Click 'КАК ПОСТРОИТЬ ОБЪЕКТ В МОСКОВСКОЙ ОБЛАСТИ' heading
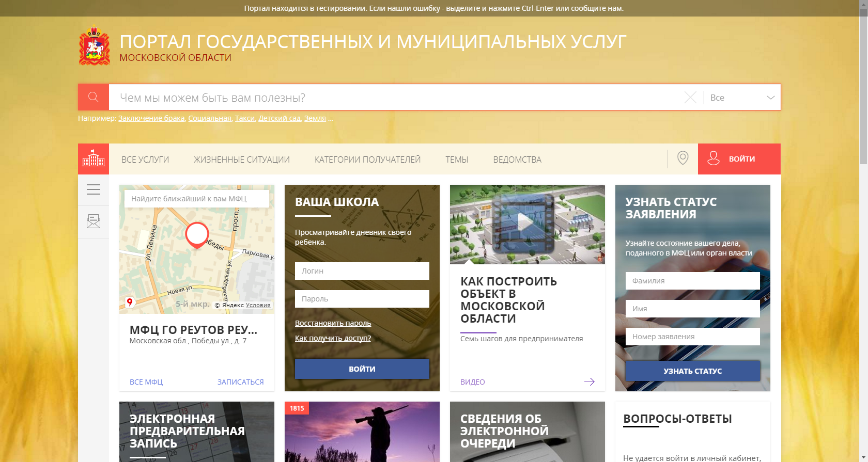Viewport: 868px width, 462px height. (509, 300)
